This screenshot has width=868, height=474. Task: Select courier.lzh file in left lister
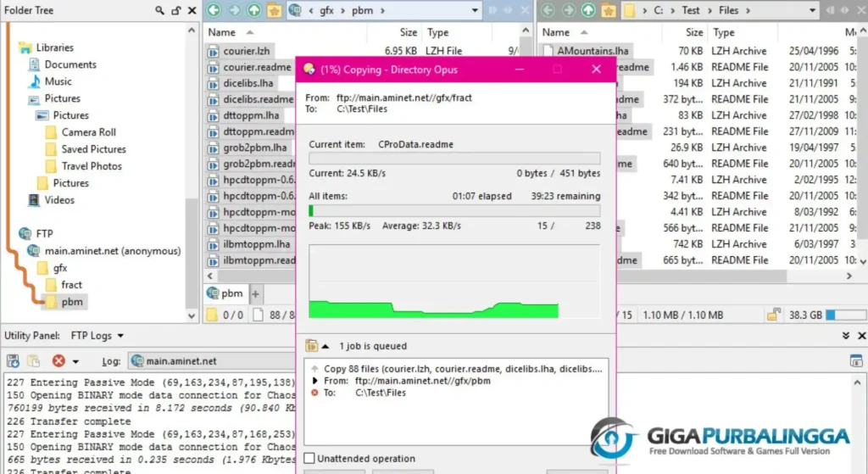tap(247, 51)
